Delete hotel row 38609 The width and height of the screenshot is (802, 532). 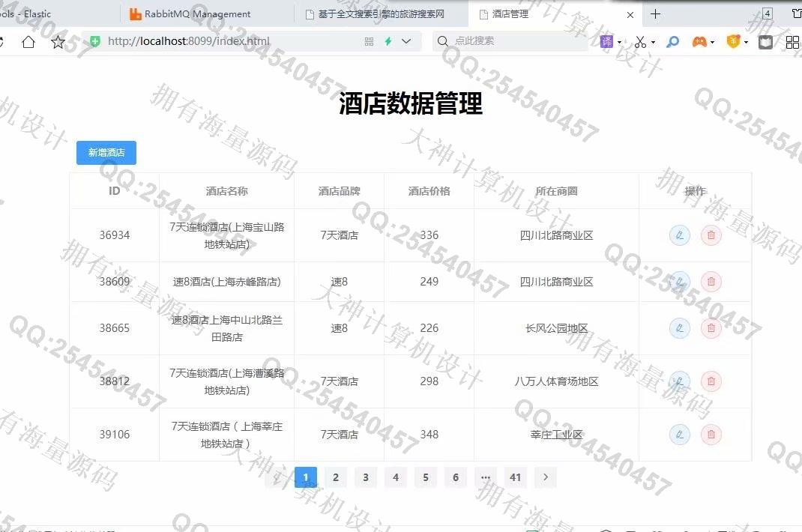pos(711,281)
